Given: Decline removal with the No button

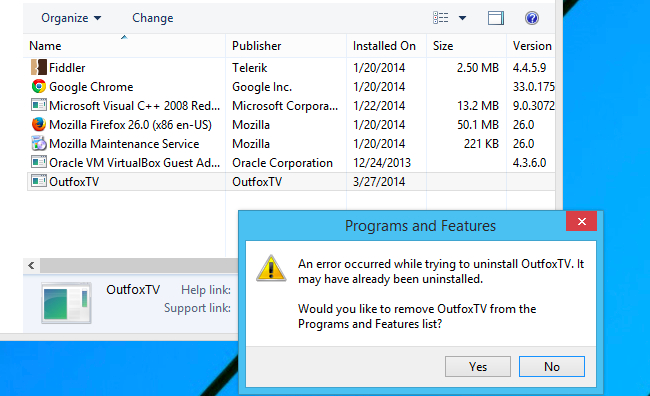Looking at the screenshot, I should tap(552, 367).
